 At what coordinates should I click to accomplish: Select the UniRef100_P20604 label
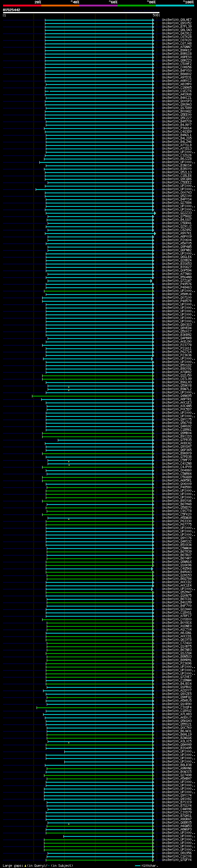coord(176,240)
